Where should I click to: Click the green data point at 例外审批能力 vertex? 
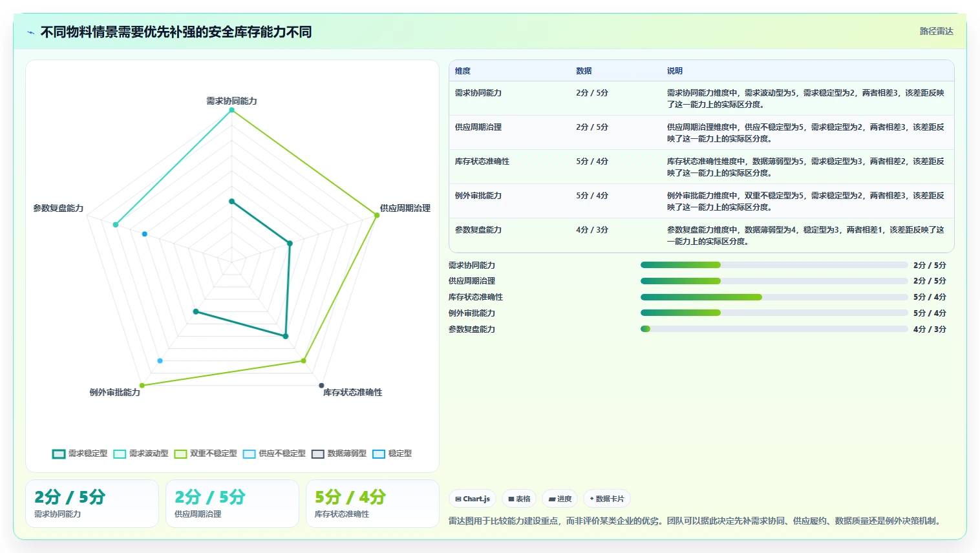(x=142, y=386)
